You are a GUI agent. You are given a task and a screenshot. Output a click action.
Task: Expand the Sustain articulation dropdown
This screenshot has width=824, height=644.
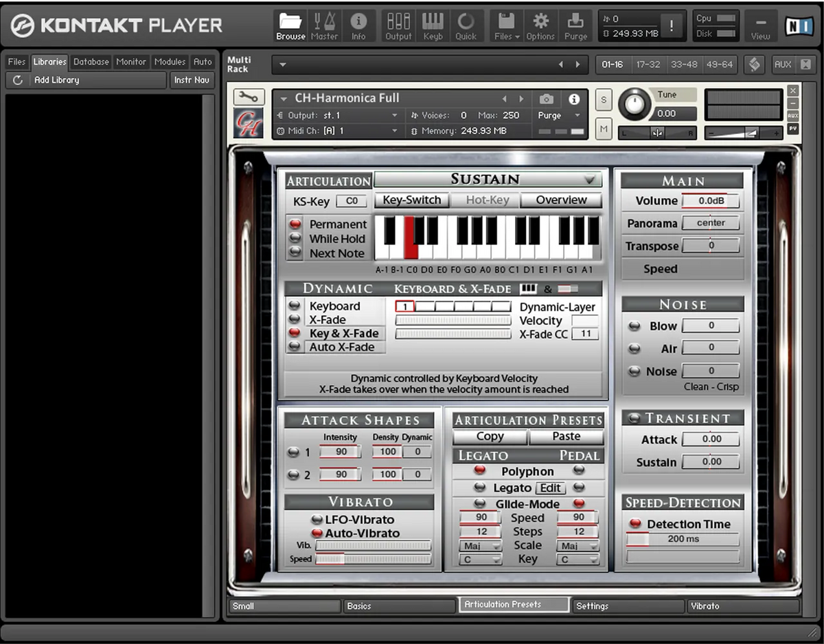click(x=488, y=179)
